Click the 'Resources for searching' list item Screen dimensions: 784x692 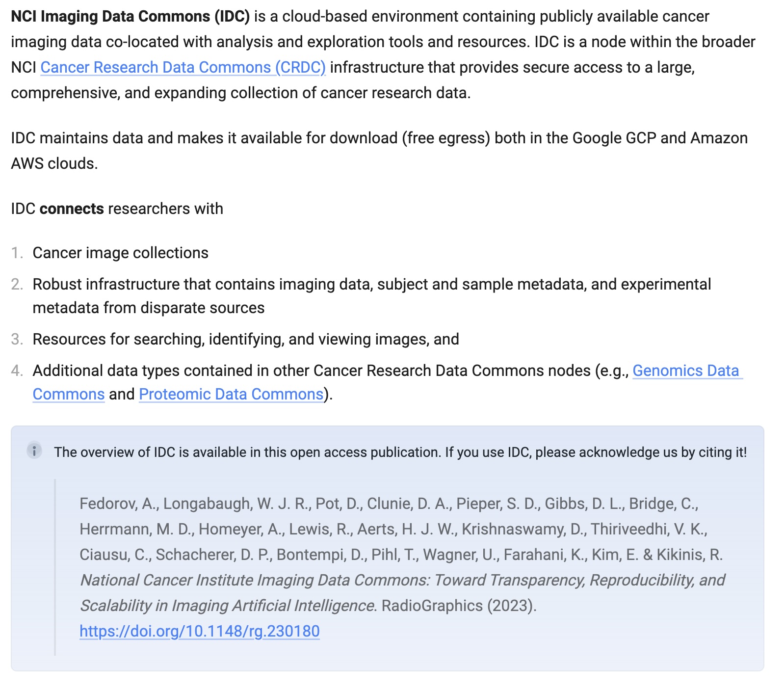(245, 339)
